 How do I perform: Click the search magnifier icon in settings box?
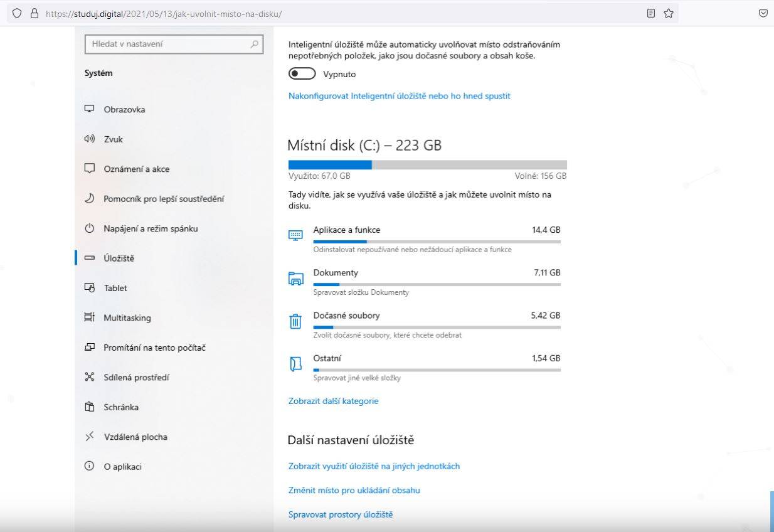254,45
